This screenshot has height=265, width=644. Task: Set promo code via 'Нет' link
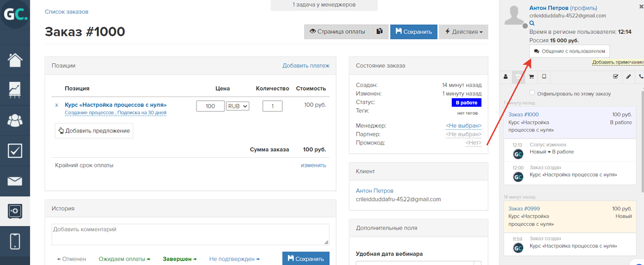pos(474,143)
